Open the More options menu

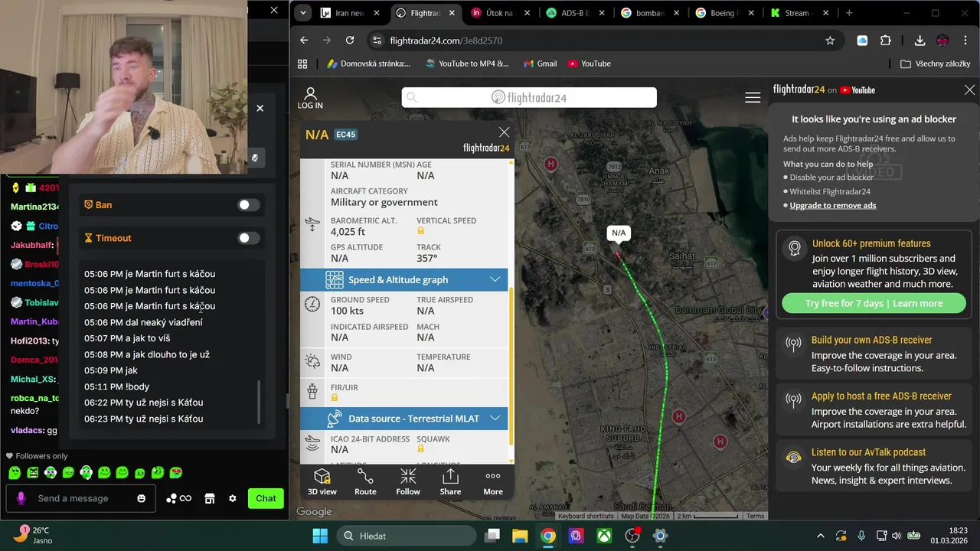pos(493,482)
